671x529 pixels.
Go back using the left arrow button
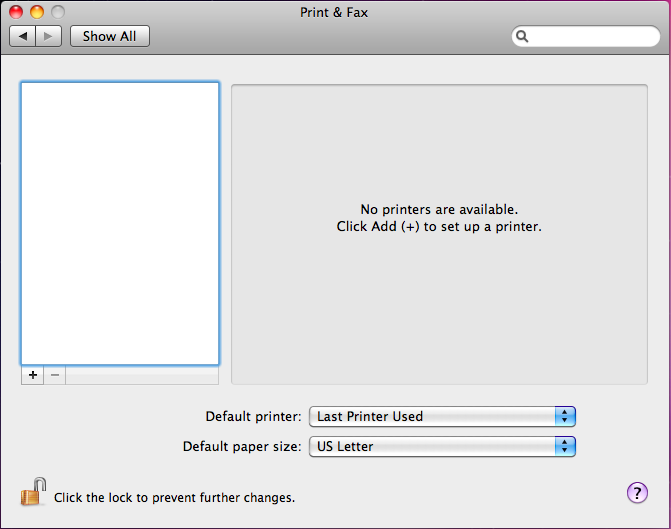23,36
